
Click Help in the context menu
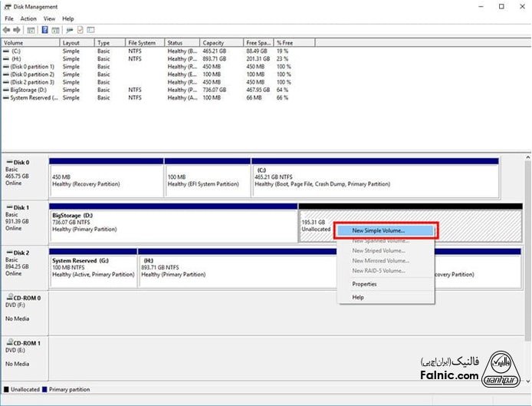[358, 297]
